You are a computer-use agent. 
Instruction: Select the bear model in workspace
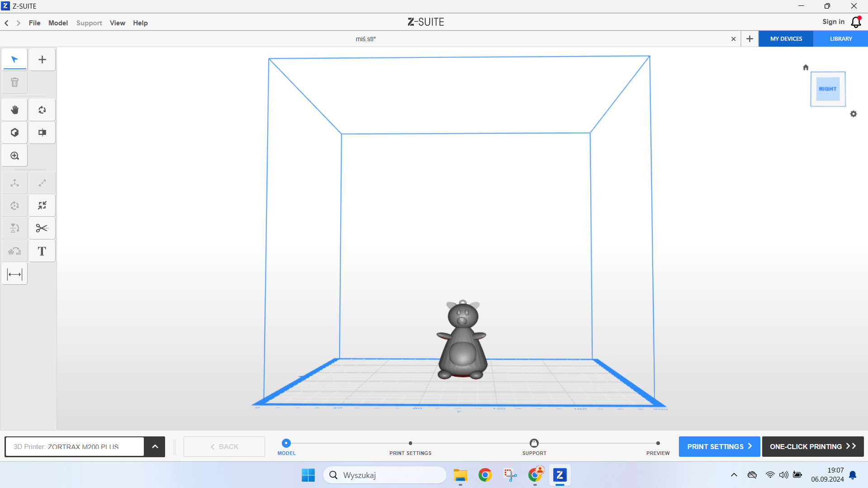coord(462,340)
